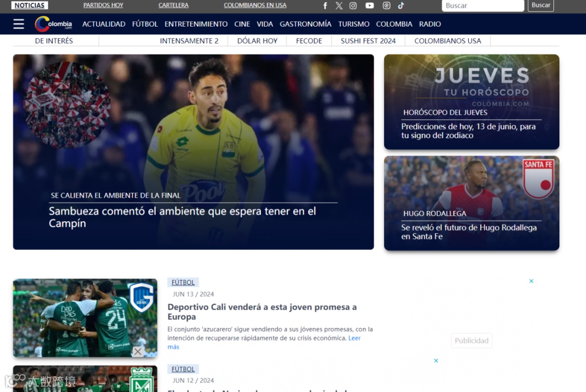Select DE INTERÉS label
Screen dimensions: 586x392
pos(54,41)
